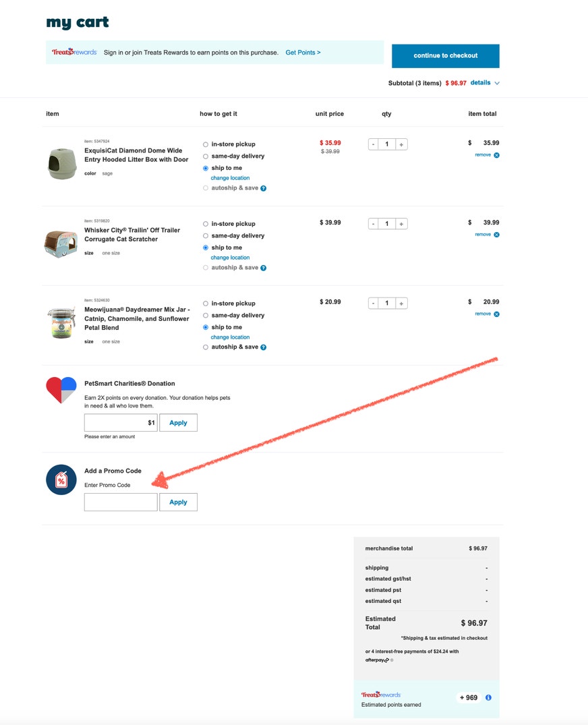Increase quantity of ExquisiCat litter box
This screenshot has height=725, width=588.
(401, 145)
